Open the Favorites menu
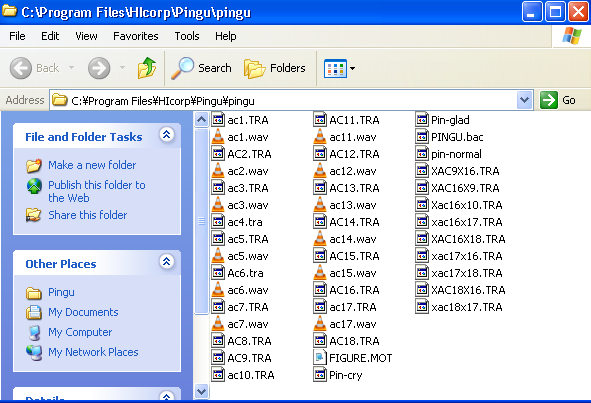 136,36
